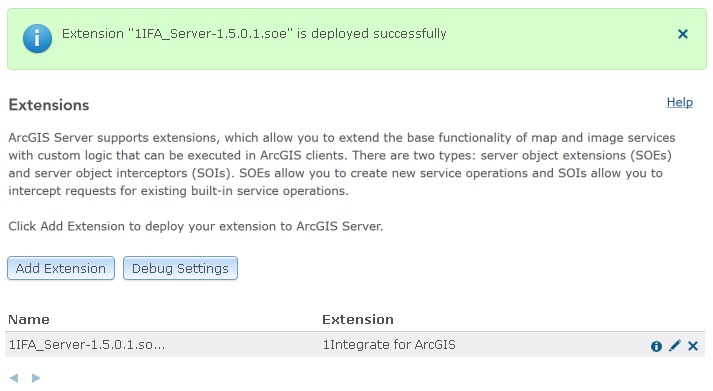Go to next page with right arrow
Viewport: 713px width, 391px height.
pos(36,378)
